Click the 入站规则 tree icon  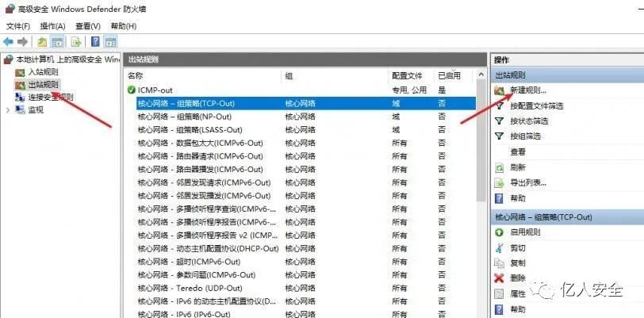coord(20,72)
